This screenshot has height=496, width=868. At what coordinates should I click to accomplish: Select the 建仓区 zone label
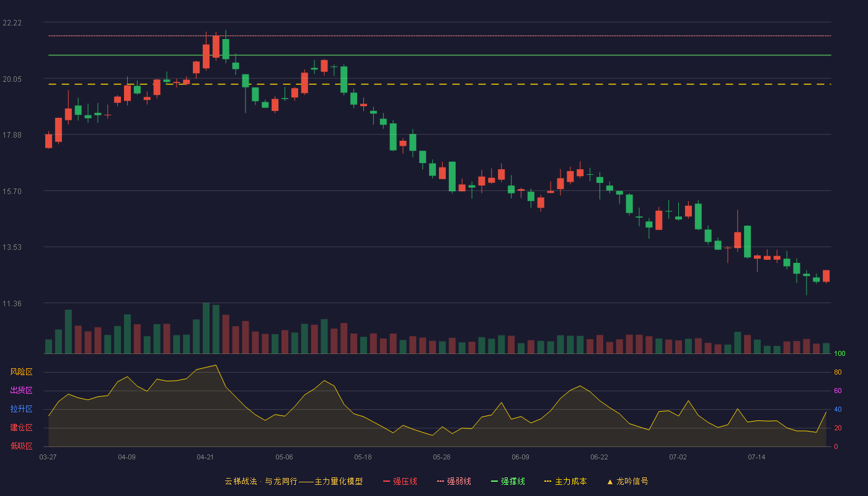point(21,428)
